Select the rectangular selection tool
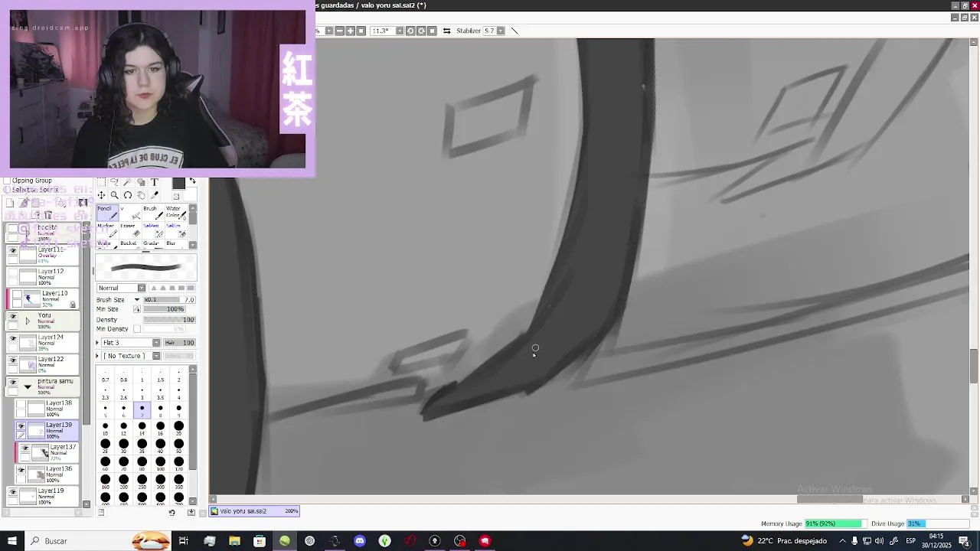The height and width of the screenshot is (551, 980). click(101, 182)
